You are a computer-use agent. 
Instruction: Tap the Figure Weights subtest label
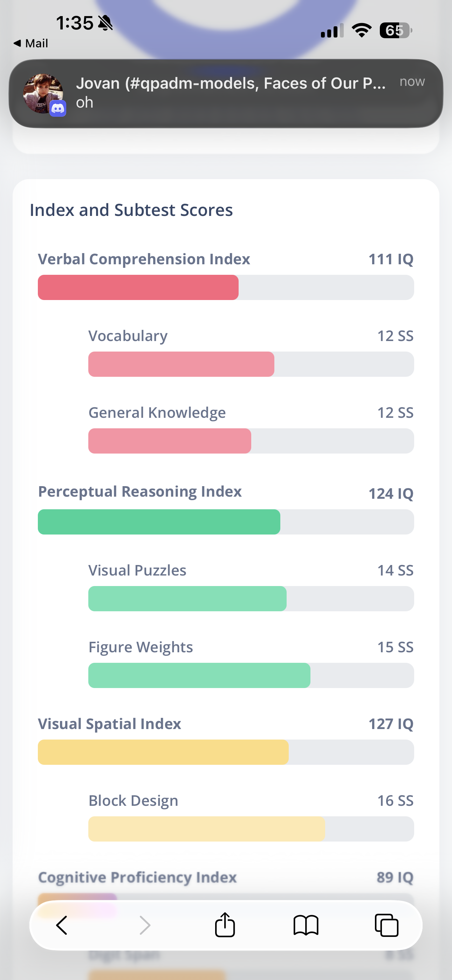(141, 647)
